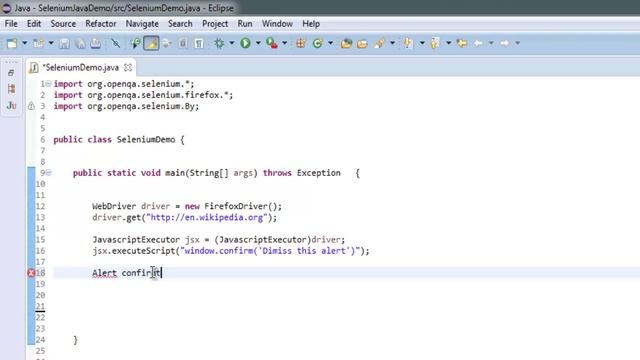The image size is (640, 360).
Task: Click the Restore view icon in left sidebar
Action: (11, 73)
